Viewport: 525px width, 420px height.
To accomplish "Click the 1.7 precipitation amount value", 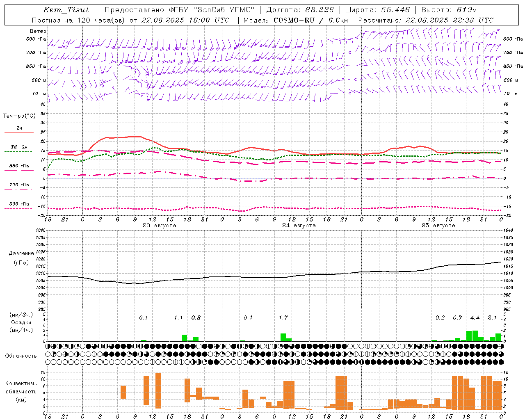I will (x=283, y=318).
